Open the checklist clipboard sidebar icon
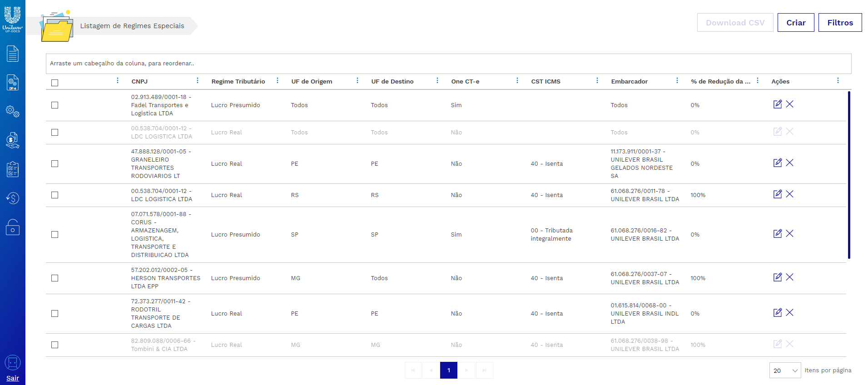The width and height of the screenshot is (868, 385). click(13, 169)
